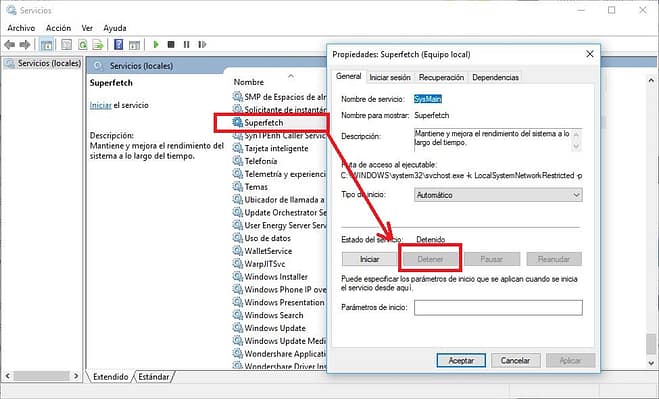659x399 pixels.
Task: Toggle the show/hide console tree toolbar icon
Action: 46,45
